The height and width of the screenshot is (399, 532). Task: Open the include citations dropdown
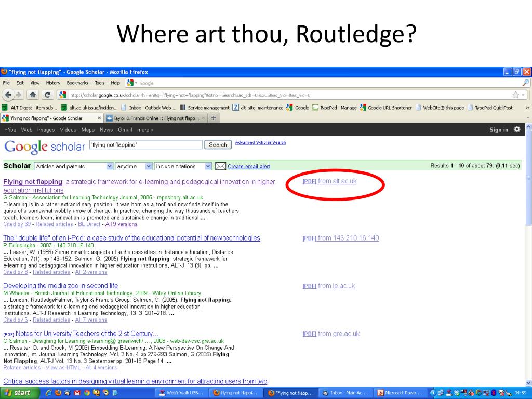coord(183,166)
